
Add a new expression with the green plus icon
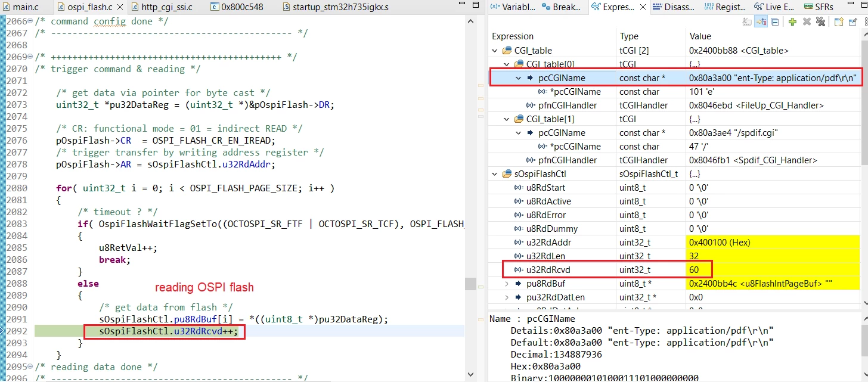tap(792, 22)
